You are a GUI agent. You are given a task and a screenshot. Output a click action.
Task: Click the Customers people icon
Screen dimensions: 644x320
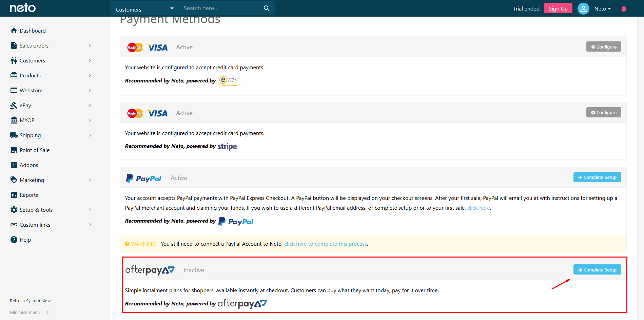[14, 60]
